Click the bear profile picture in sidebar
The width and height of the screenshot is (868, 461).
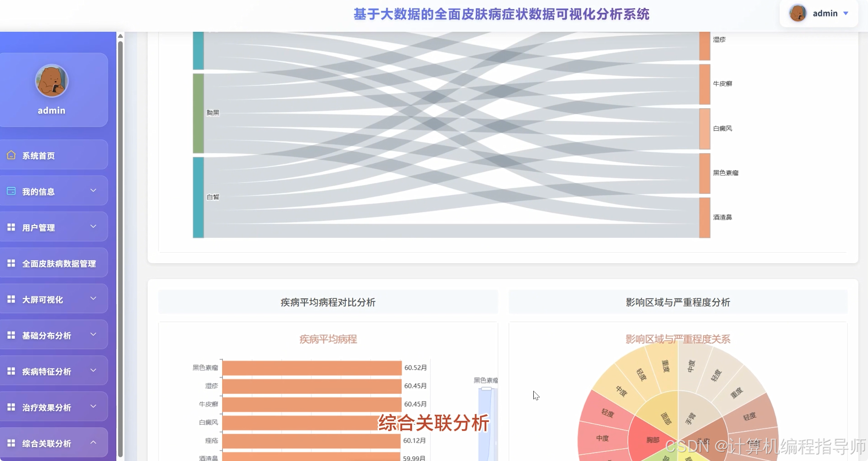(51, 81)
